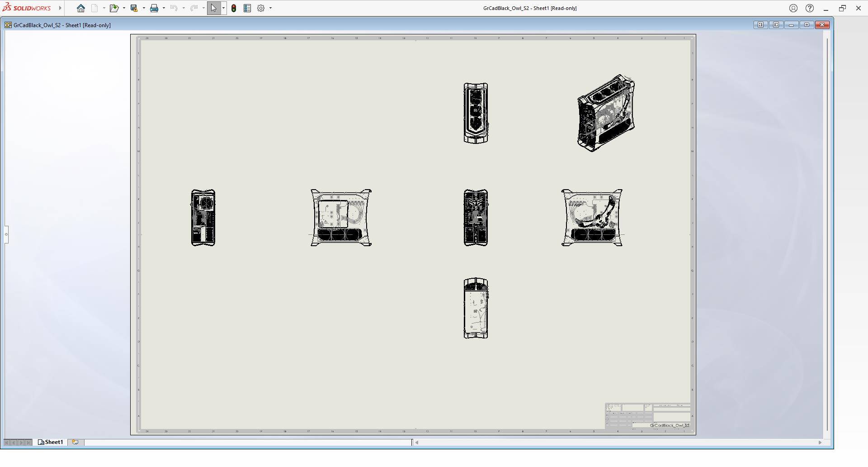Viewport: 868px width, 467px height.
Task: Click the Save icon with warning
Action: coord(134,8)
